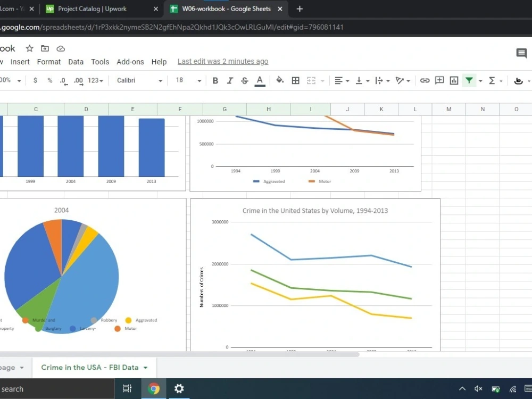532x399 pixels.
Task: Check cloud save status icon
Action: click(x=61, y=48)
